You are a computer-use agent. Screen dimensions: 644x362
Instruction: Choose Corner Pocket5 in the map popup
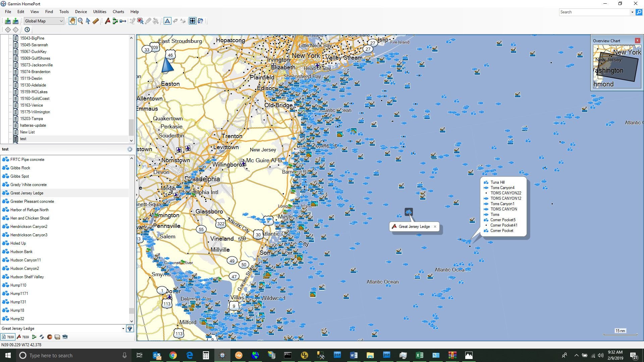click(503, 220)
